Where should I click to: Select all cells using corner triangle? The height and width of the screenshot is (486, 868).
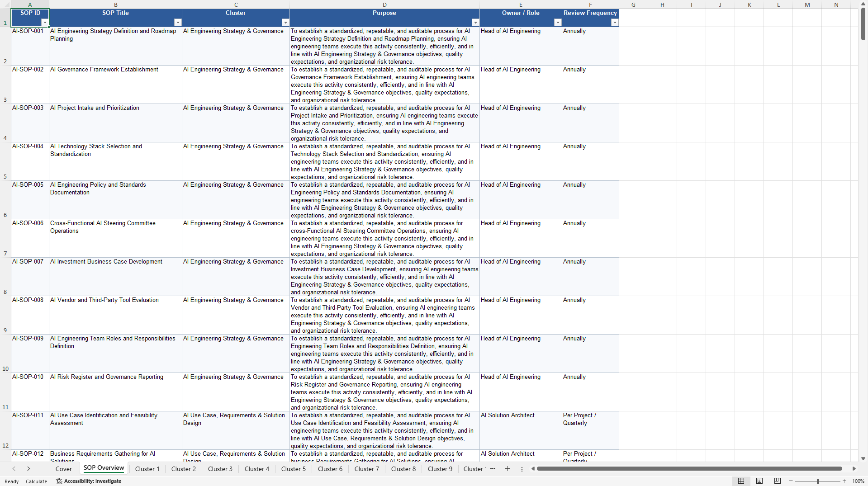point(5,5)
